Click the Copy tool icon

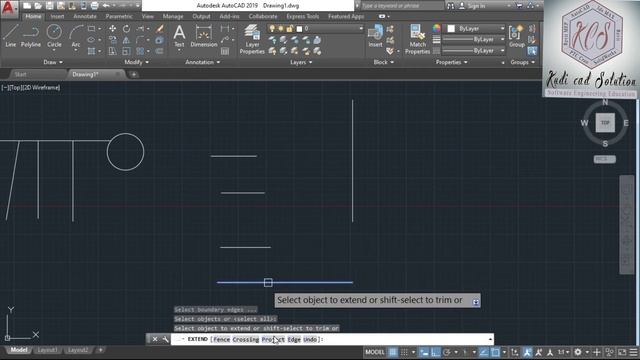tap(112, 40)
